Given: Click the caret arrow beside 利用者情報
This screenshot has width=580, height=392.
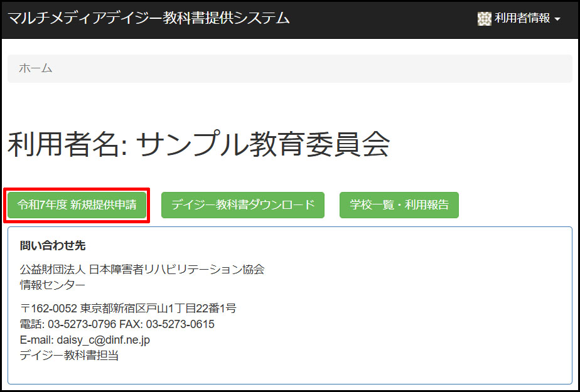Looking at the screenshot, I should pyautogui.click(x=557, y=19).
